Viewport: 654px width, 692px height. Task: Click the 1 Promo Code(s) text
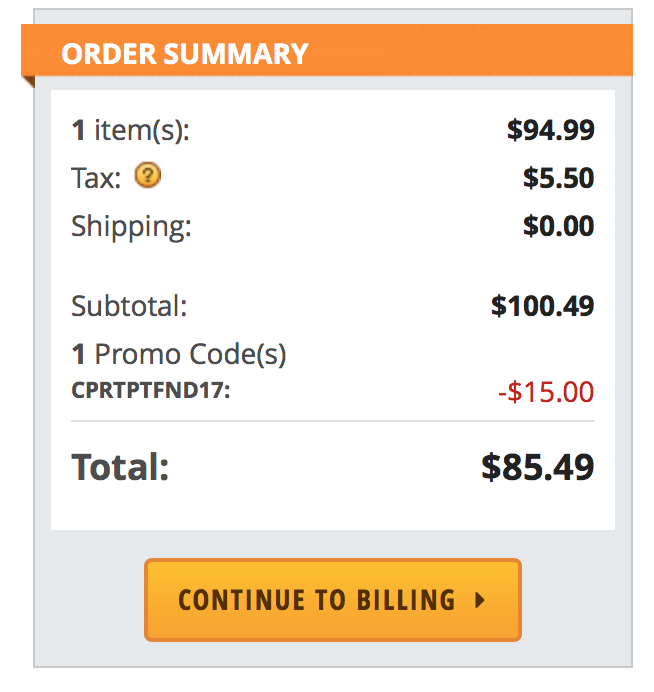pos(179,354)
